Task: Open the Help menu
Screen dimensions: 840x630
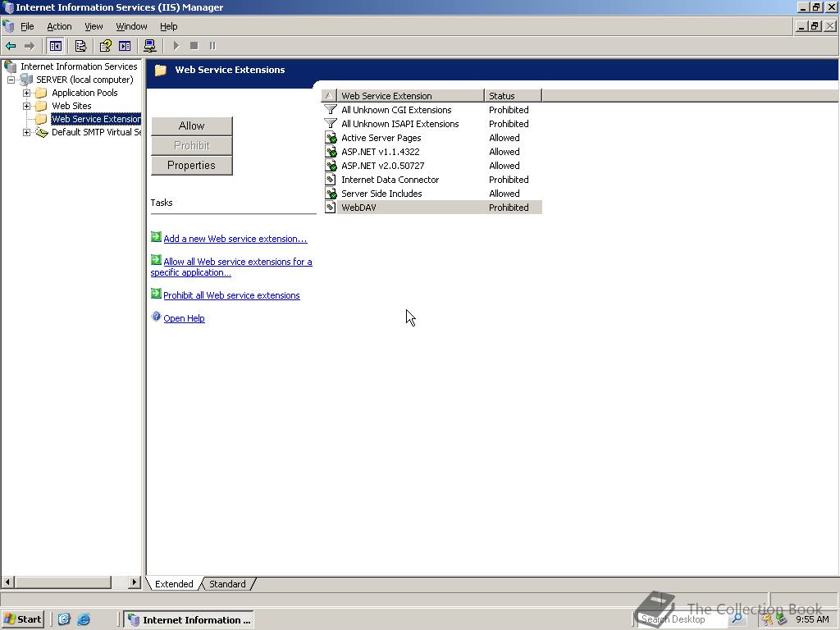Action: (x=169, y=26)
